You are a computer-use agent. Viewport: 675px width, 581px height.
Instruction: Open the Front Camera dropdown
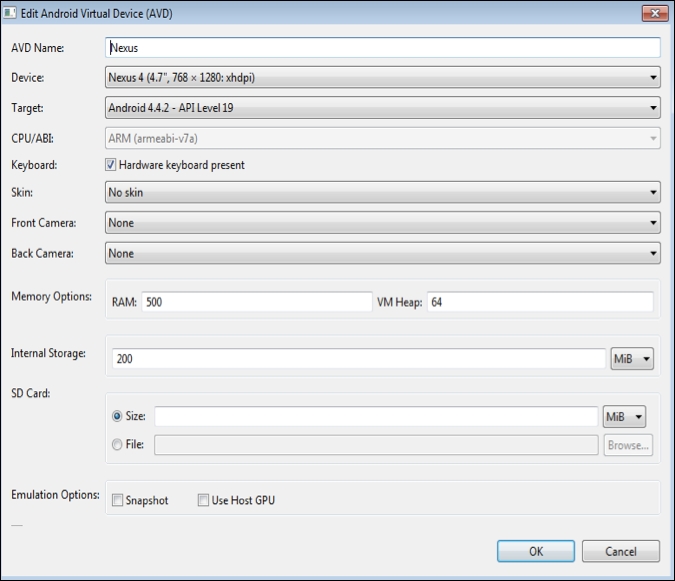coord(383,223)
